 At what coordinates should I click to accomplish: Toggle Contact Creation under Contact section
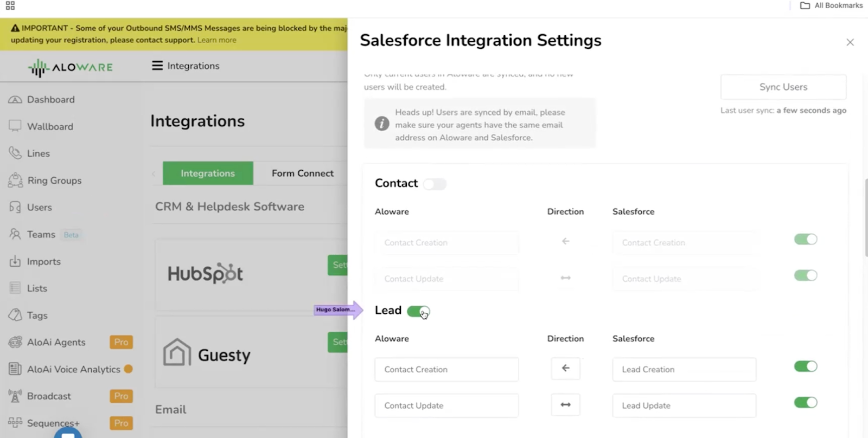click(x=806, y=239)
